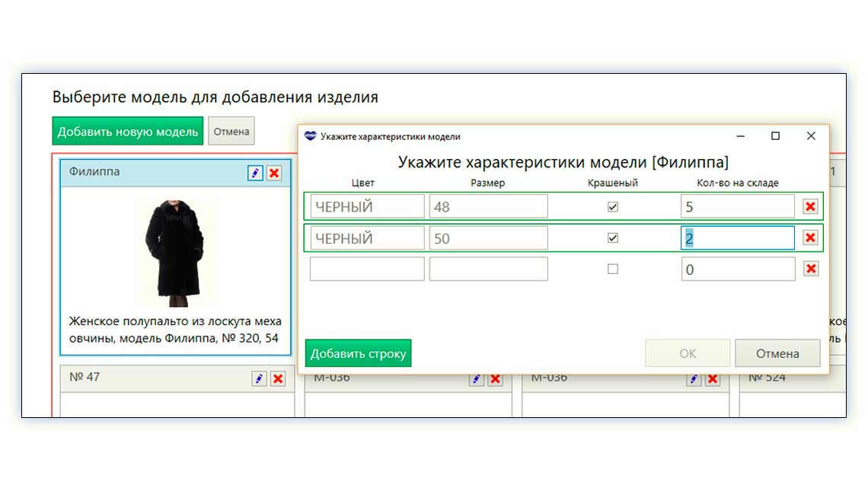Click the Кол-во на складе column header
The height and width of the screenshot is (491, 868).
click(x=737, y=183)
